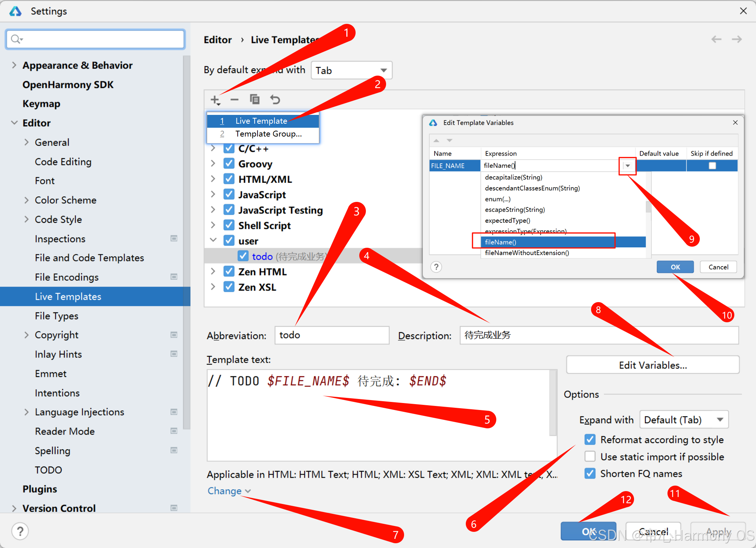Click the Settings help question mark
The width and height of the screenshot is (756, 548).
[x=20, y=531]
